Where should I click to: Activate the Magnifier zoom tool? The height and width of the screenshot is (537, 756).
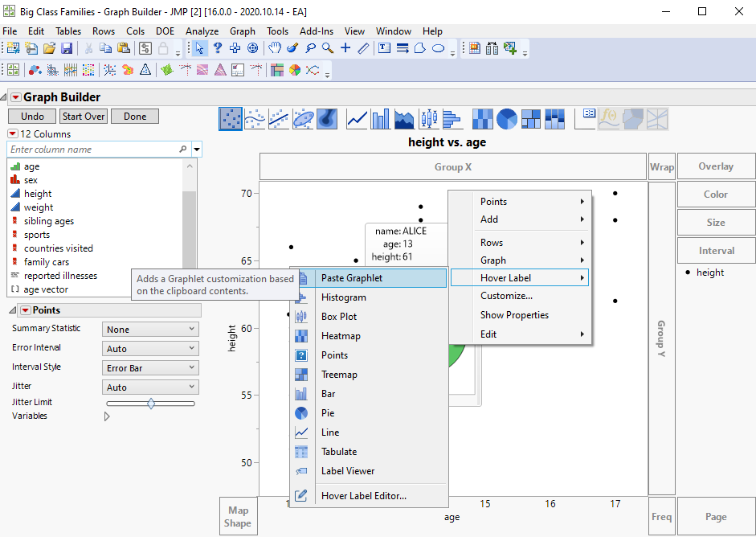(328, 48)
